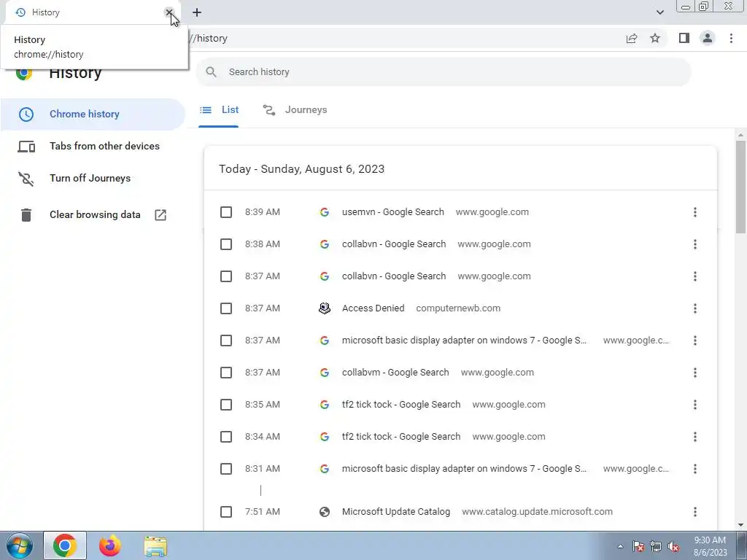Check the 8:37 AM microsoft basic display adapter entry
The height and width of the screenshot is (560, 747).
coord(226,341)
